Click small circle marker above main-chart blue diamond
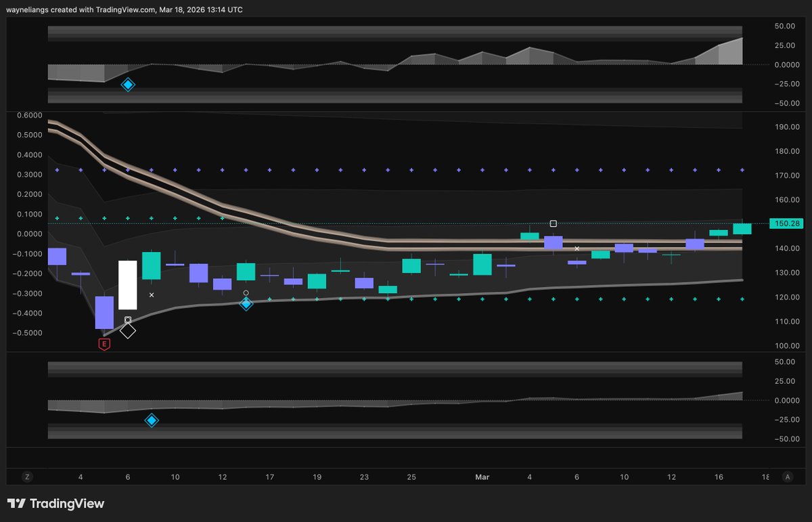This screenshot has width=812, height=522. pyautogui.click(x=246, y=293)
